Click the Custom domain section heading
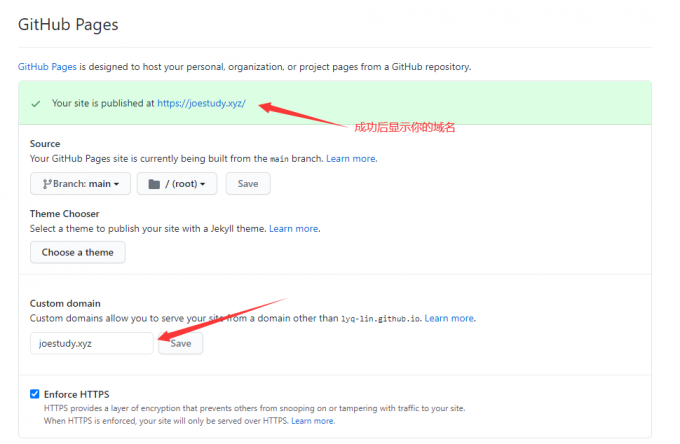Screen dimensions: 680x444 click(x=65, y=304)
